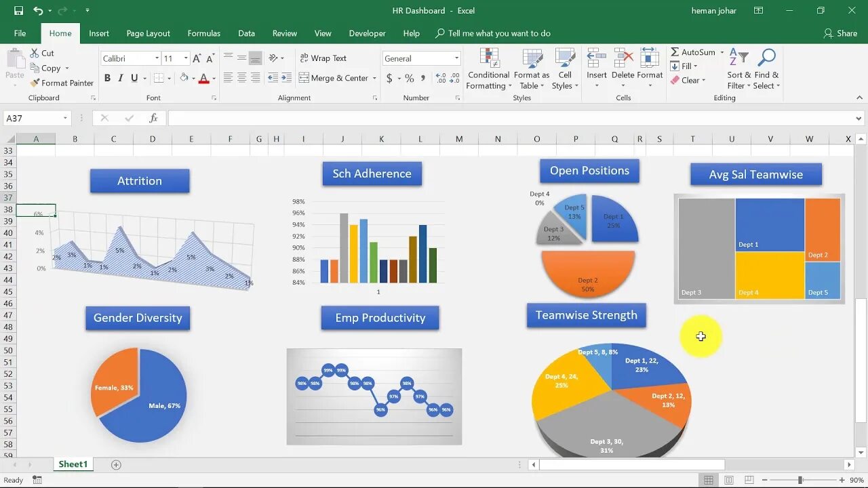Viewport: 868px width, 488px height.
Task: Switch to Page Layout view
Action: (x=729, y=480)
